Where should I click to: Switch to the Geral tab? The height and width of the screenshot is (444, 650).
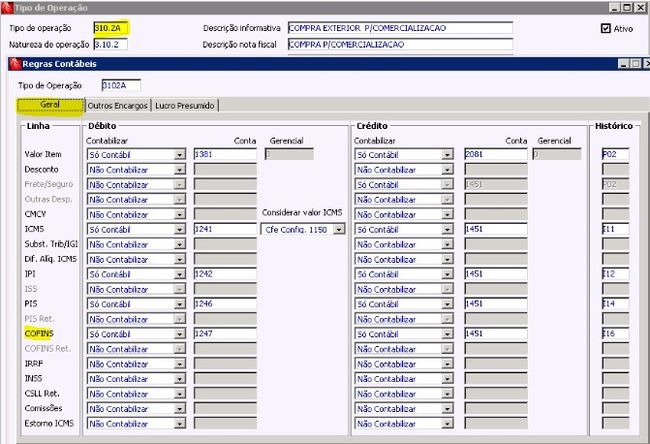[x=50, y=105]
